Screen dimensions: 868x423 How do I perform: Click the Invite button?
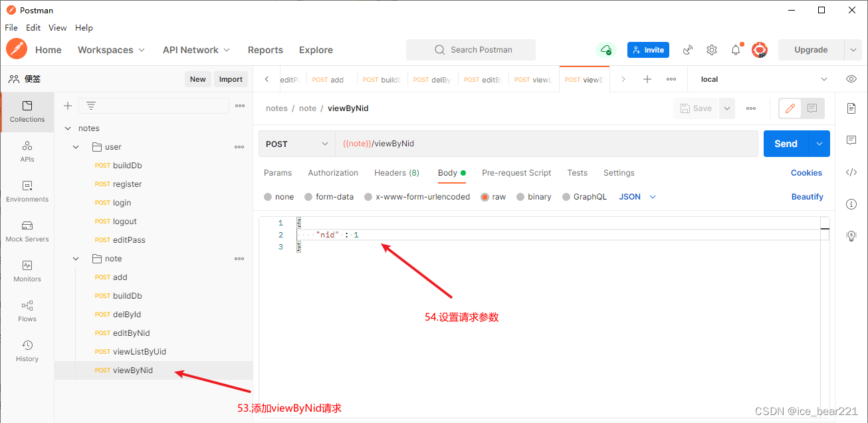pos(648,50)
